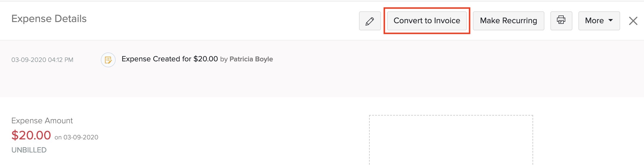Click the red $20.00 expense amount
The width and height of the screenshot is (644, 165).
(x=31, y=135)
